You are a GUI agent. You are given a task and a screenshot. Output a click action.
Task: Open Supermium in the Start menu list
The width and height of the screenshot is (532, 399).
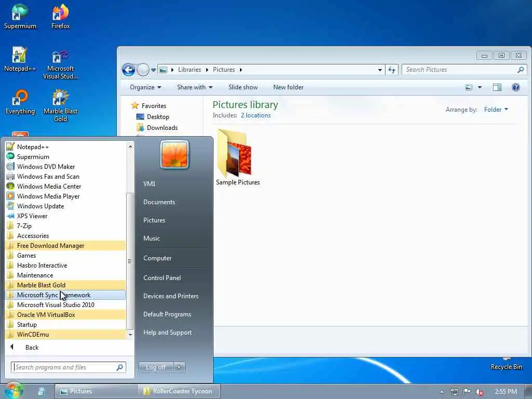point(65,157)
